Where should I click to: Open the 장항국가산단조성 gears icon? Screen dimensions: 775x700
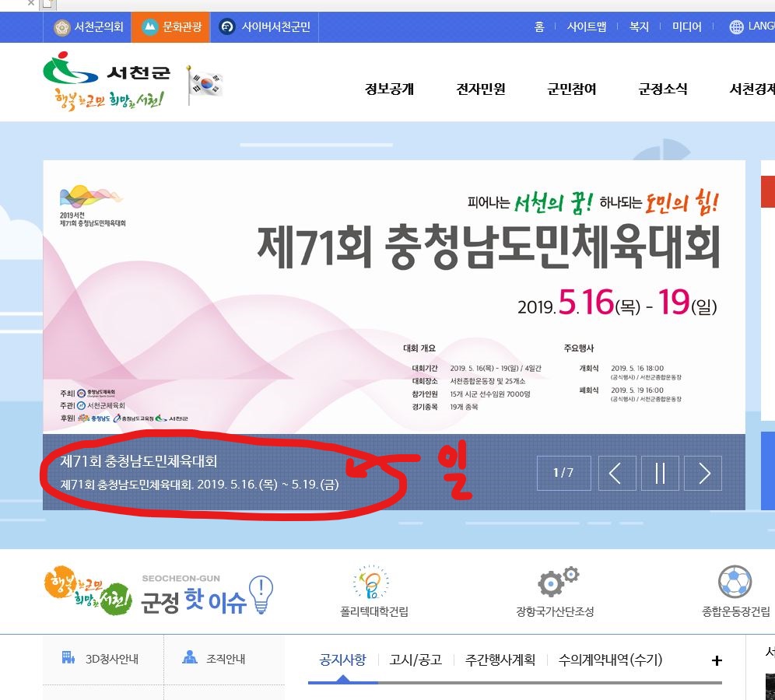coord(558,582)
